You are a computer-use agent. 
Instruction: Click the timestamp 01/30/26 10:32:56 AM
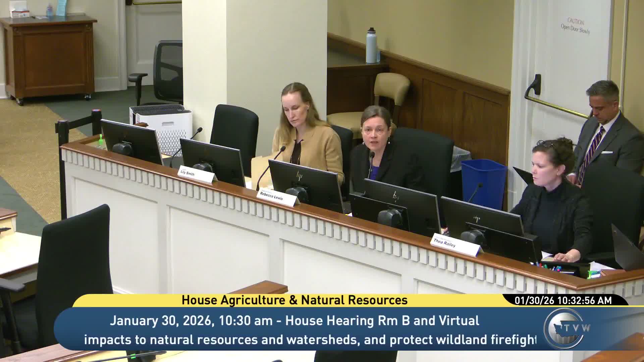563,300
